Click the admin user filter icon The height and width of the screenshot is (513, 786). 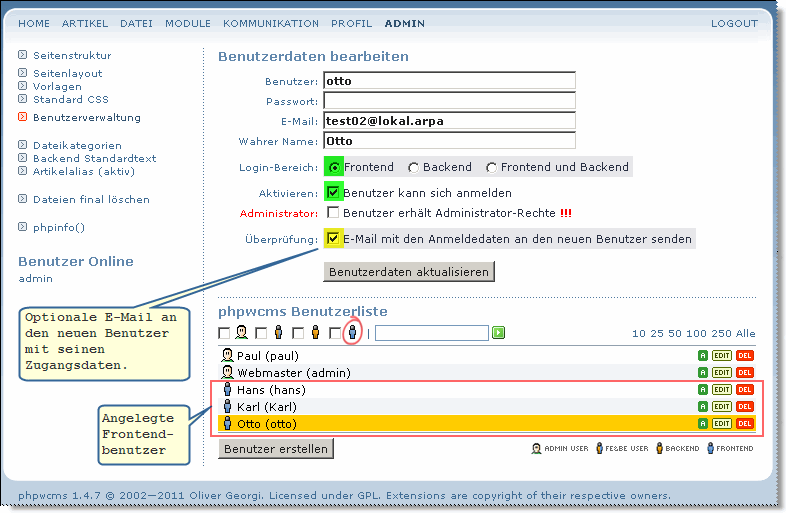tap(242, 333)
